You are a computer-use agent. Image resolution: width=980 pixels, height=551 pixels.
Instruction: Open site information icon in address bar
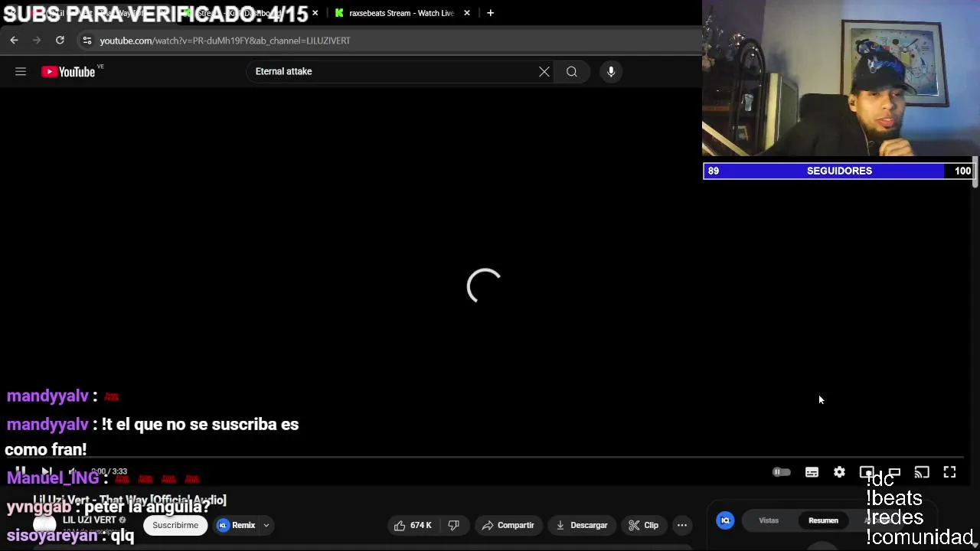point(87,41)
